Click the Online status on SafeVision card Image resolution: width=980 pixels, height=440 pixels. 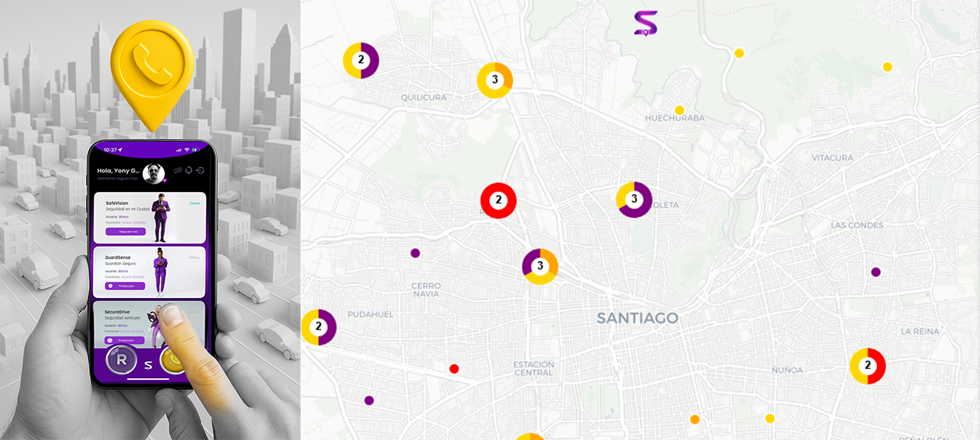(194, 203)
